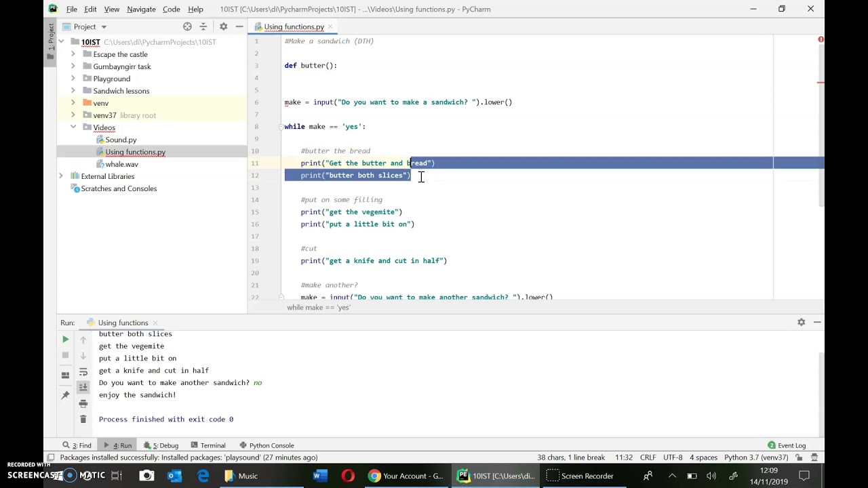Click the Up the stack trace arrow
This screenshot has width=868, height=488.
click(x=83, y=339)
